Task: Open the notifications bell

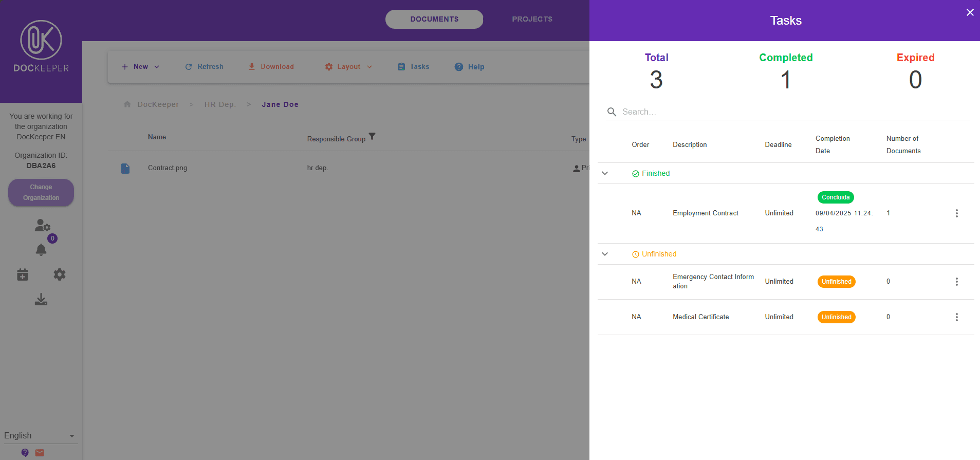Action: click(x=41, y=250)
